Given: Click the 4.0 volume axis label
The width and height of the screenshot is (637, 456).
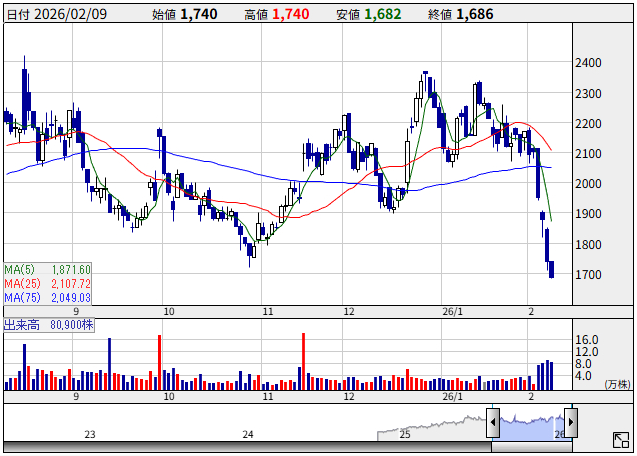Looking at the screenshot, I should 583,376.
